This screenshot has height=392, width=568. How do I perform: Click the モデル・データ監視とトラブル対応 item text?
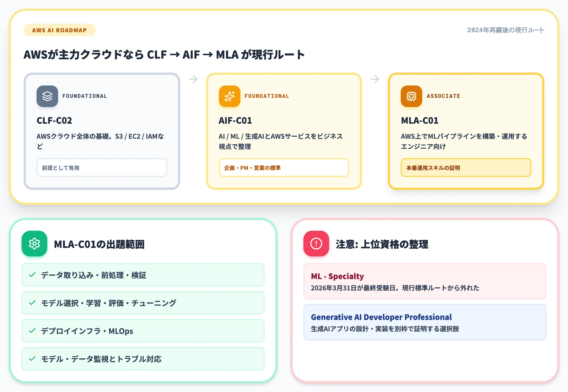101,359
